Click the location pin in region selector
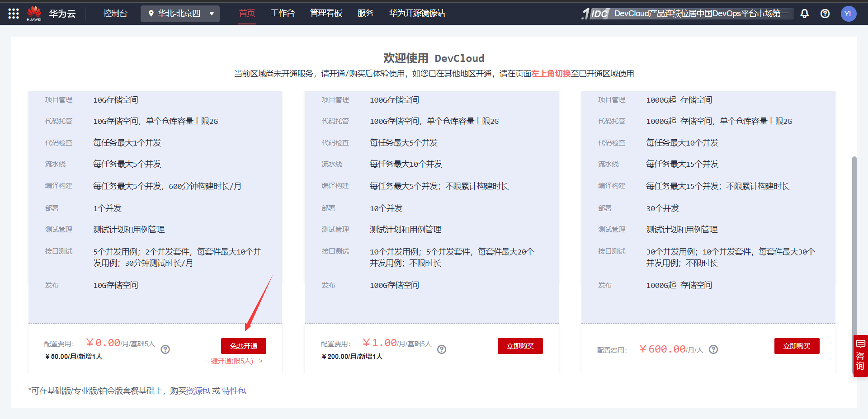868x419 pixels. [x=152, y=14]
